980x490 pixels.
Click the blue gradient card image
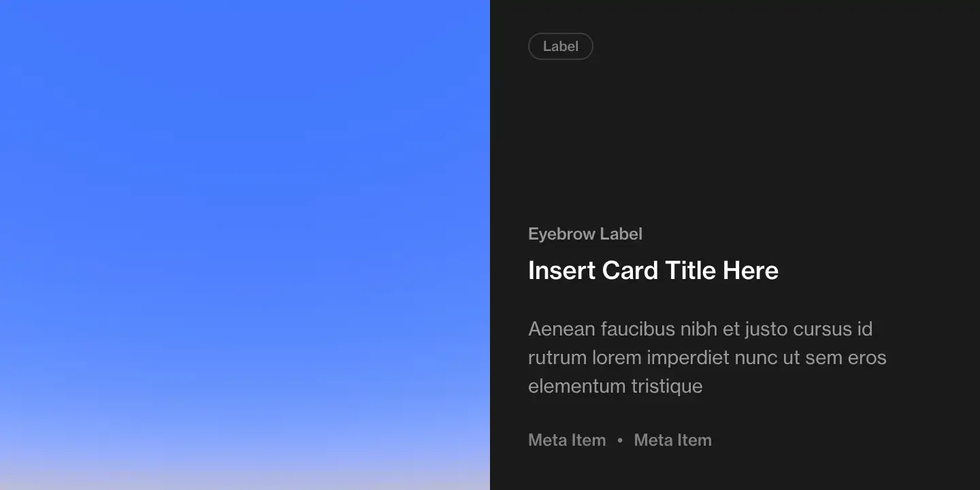coord(245,245)
